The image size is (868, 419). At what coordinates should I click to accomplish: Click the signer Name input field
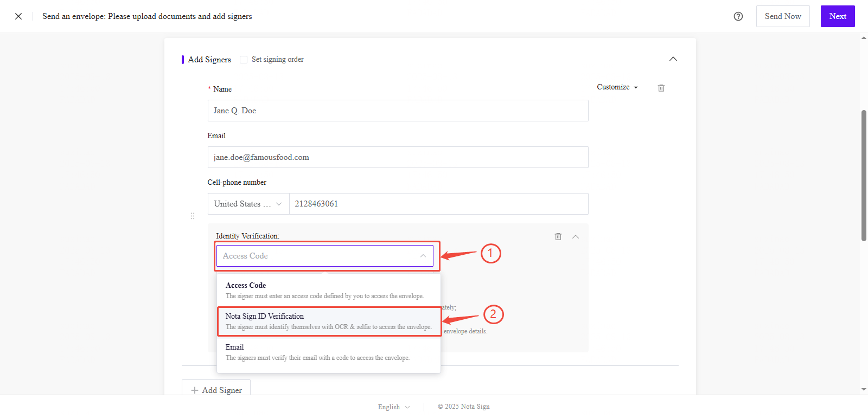[x=398, y=111]
